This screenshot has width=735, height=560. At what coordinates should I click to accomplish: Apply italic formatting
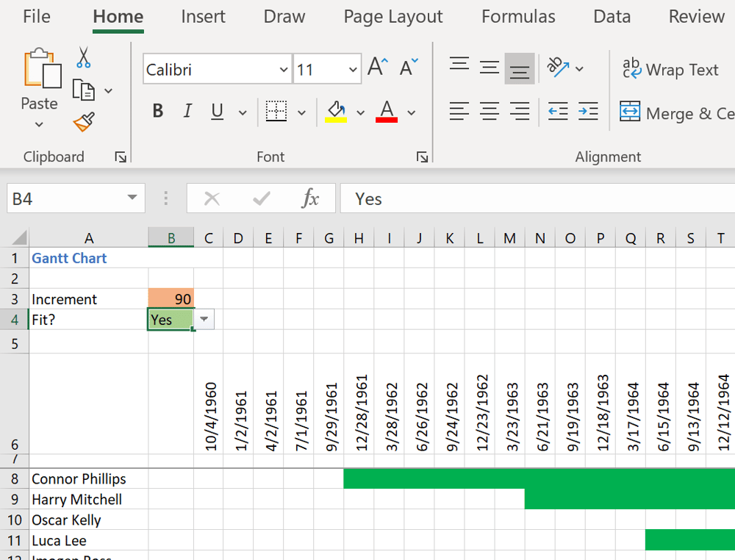pyautogui.click(x=187, y=111)
